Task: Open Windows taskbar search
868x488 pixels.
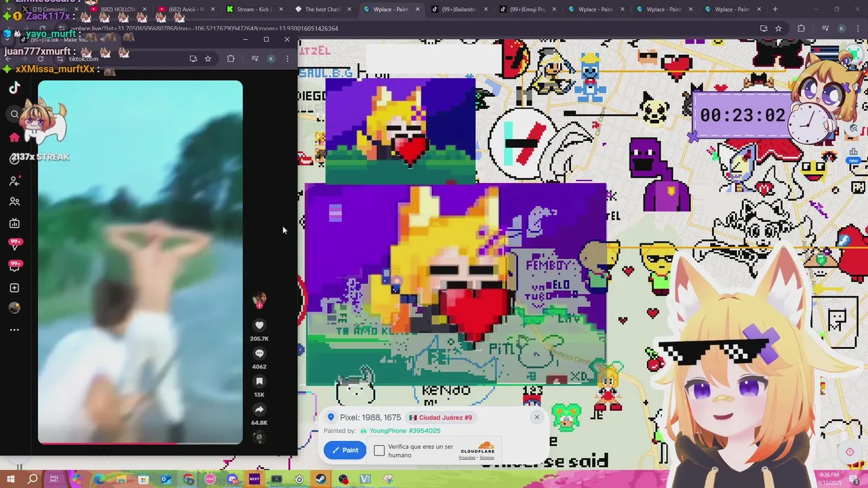Action: (x=33, y=479)
